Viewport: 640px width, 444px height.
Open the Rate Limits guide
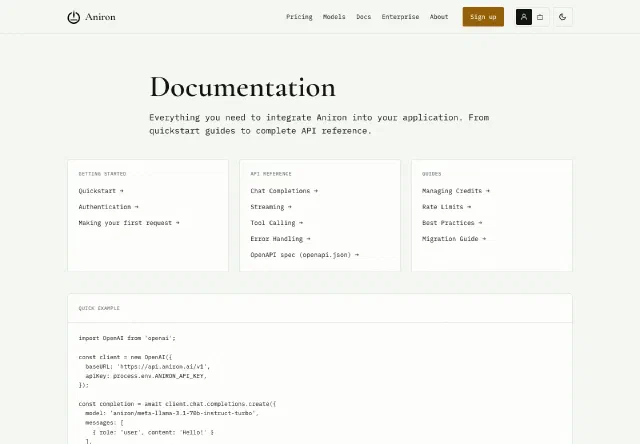pos(447,206)
